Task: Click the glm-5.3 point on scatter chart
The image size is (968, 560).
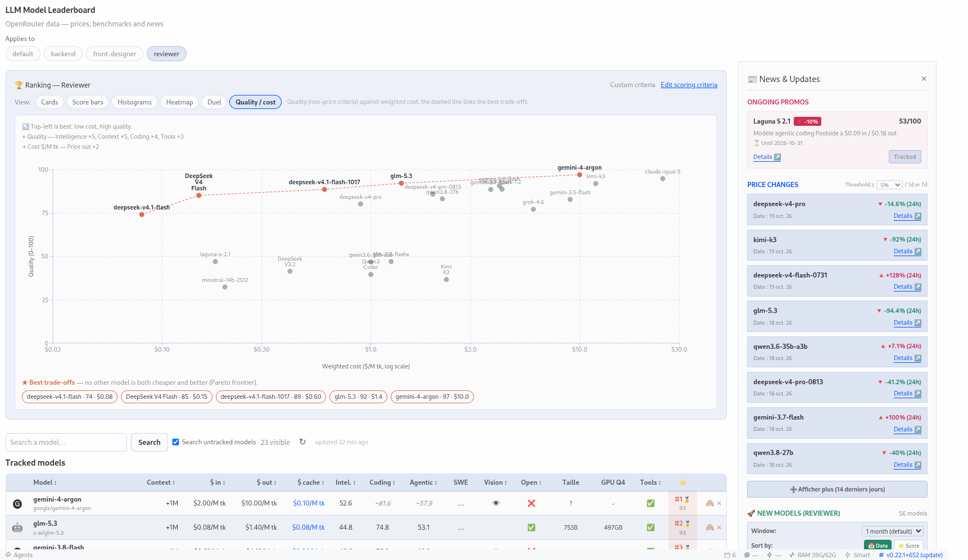Action: click(401, 183)
